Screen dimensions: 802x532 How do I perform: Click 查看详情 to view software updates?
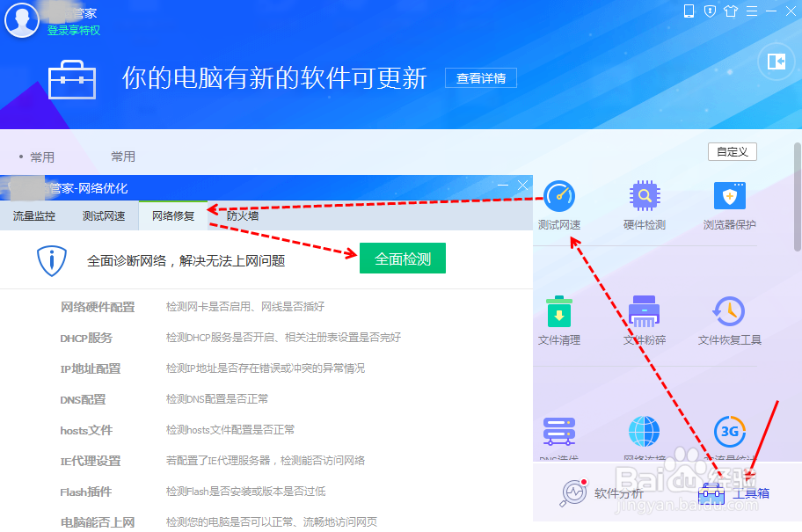480,77
